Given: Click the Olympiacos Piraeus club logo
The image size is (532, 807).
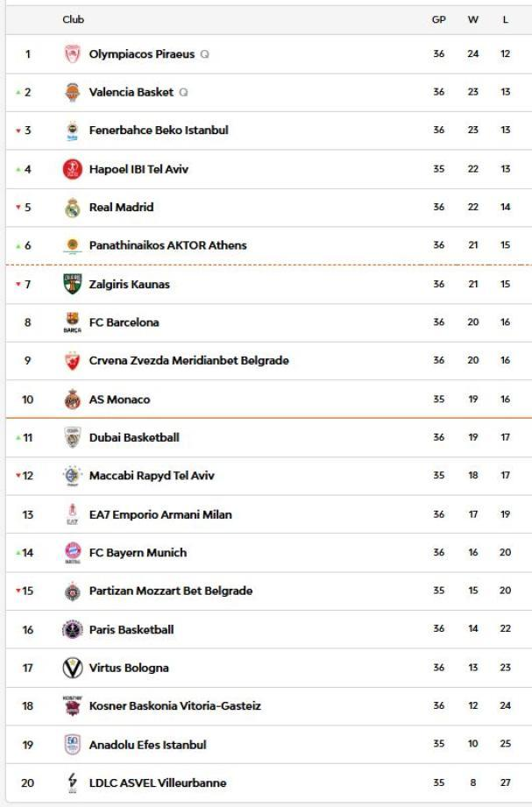Looking at the screenshot, I should click(x=72, y=54).
